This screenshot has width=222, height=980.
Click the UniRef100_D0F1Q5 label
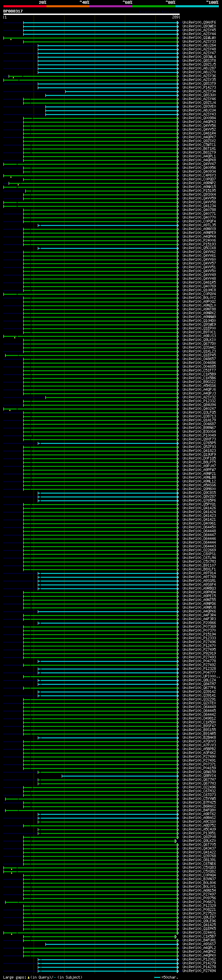pos(199,458)
